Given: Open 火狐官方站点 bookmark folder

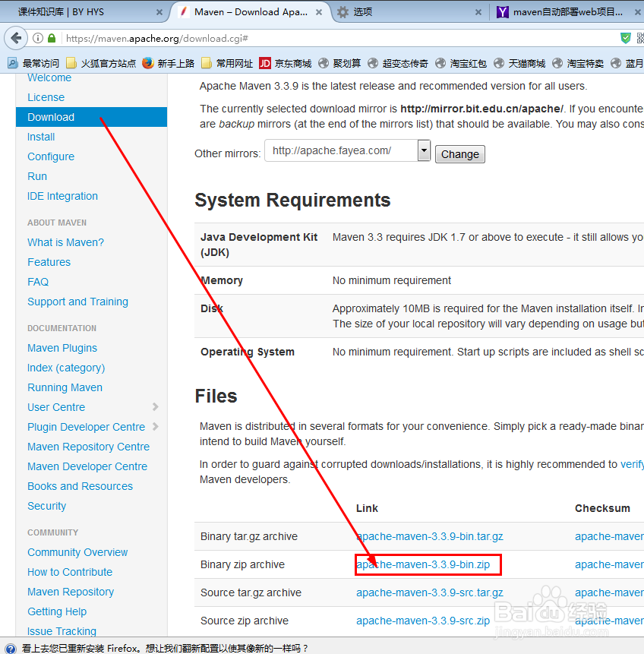Looking at the screenshot, I should 101,63.
